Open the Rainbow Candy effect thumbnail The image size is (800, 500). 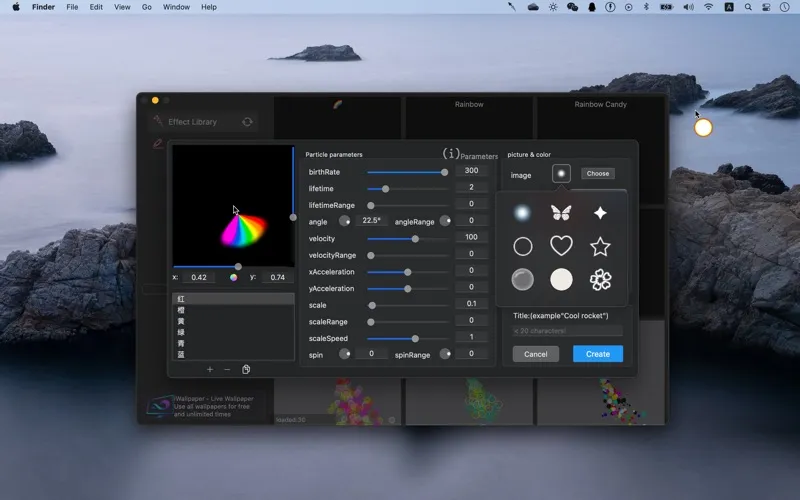coord(601,117)
